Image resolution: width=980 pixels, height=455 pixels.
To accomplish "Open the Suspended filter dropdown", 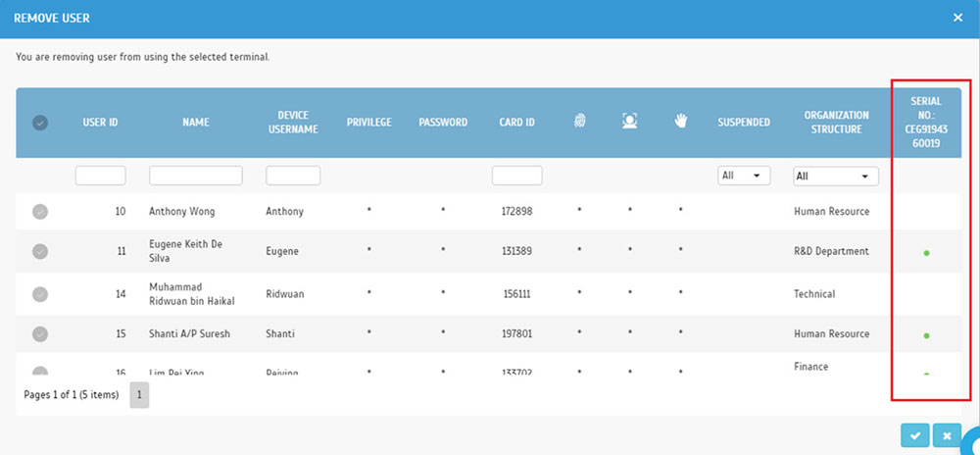I will click(744, 176).
